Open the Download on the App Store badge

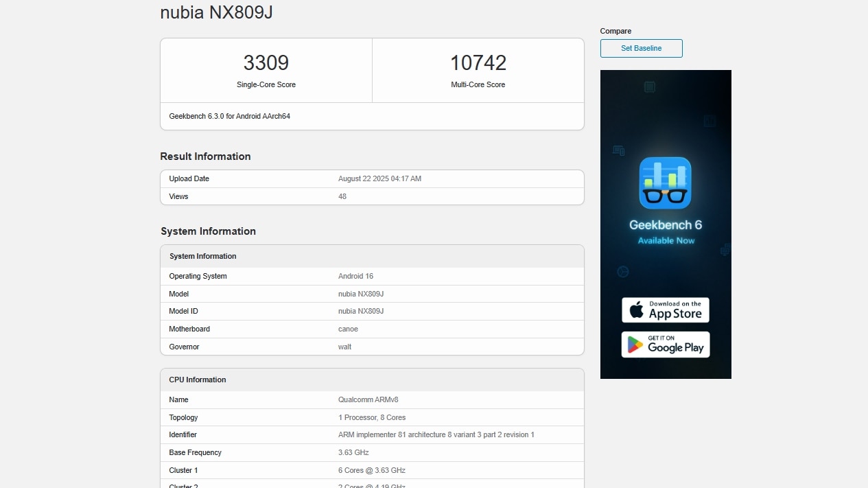tap(665, 310)
